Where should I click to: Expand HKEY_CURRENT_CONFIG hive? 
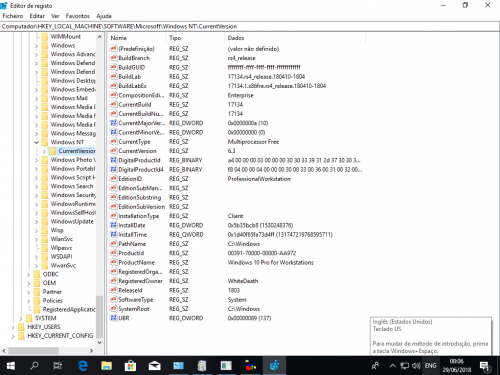click(13, 336)
